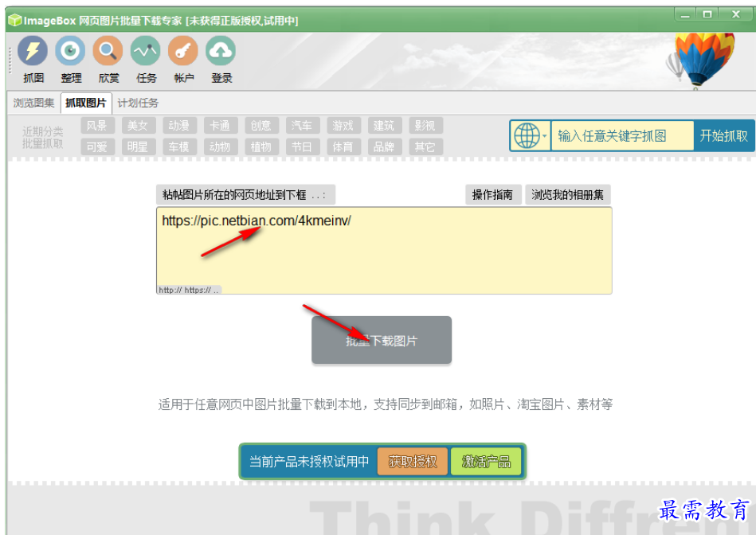The width and height of the screenshot is (756, 535).
Task: Choose the 创意 category
Action: pos(261,125)
